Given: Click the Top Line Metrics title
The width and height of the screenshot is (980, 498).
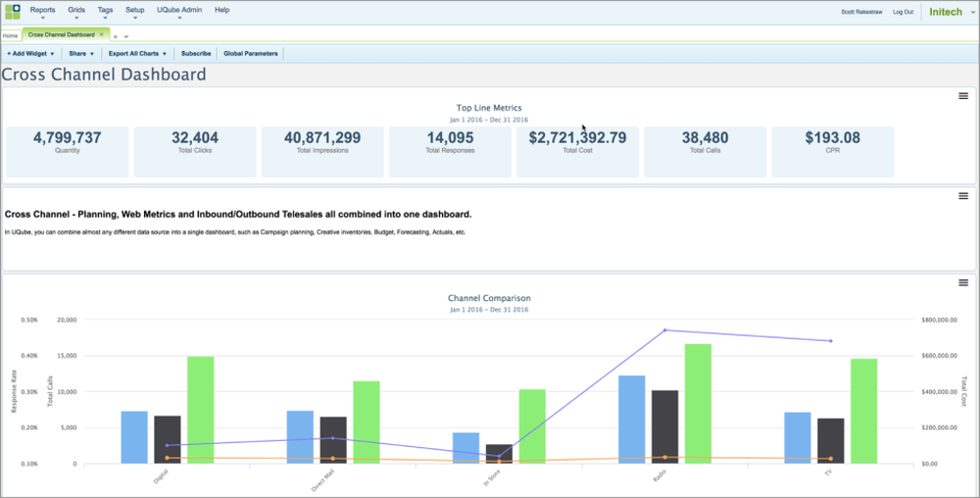Looking at the screenshot, I should pos(489,108).
